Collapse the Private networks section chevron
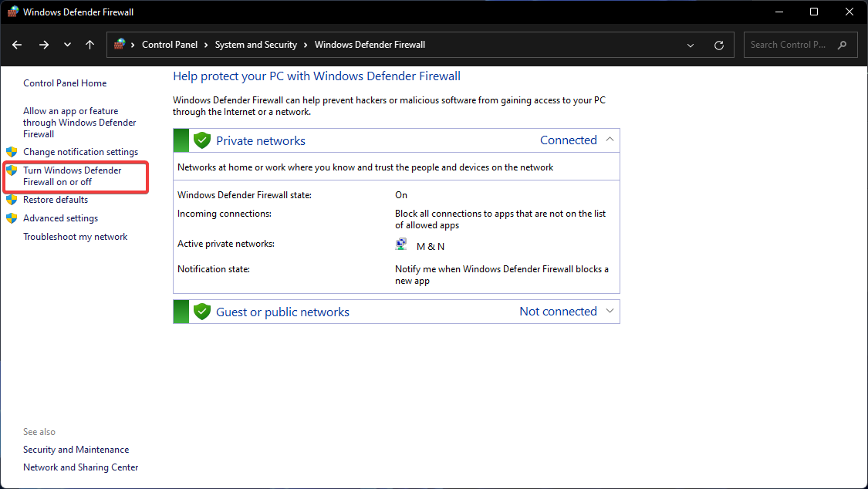The image size is (868, 489). pos(610,140)
